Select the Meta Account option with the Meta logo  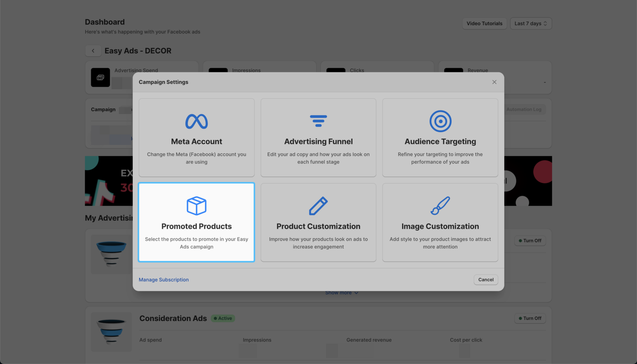coord(196,121)
